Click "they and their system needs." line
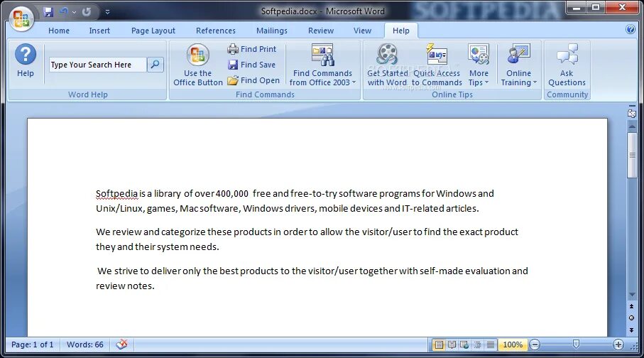Image resolution: width=644 pixels, height=358 pixels. click(x=158, y=247)
